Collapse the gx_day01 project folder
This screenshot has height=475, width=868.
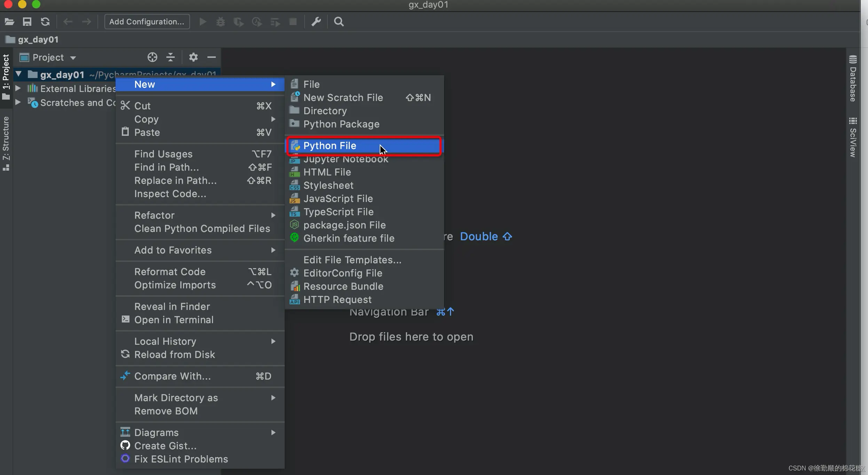[19, 74]
